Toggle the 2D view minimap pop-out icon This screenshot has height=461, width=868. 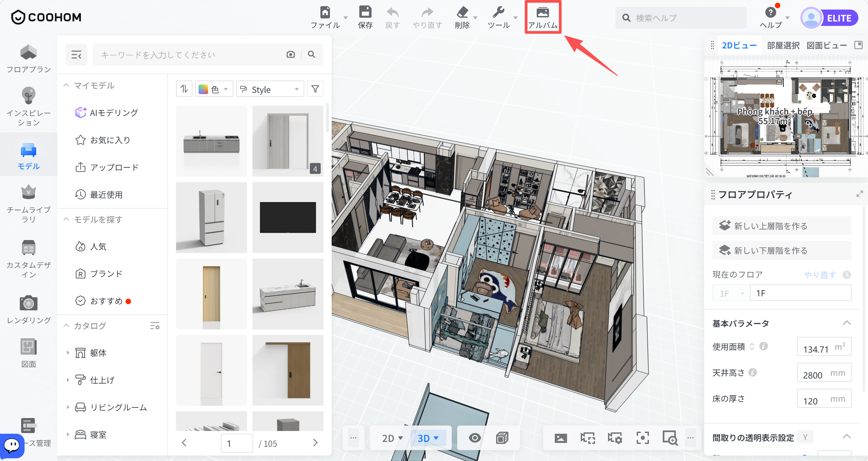[858, 45]
